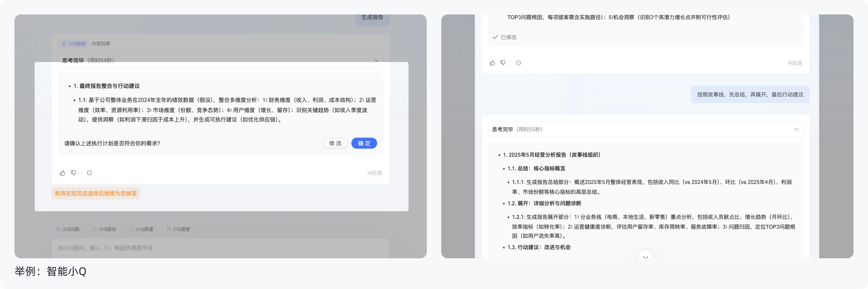Give thumbs down on the left AI answer
Image resolution: width=868 pixels, height=289 pixels.
coord(74,172)
